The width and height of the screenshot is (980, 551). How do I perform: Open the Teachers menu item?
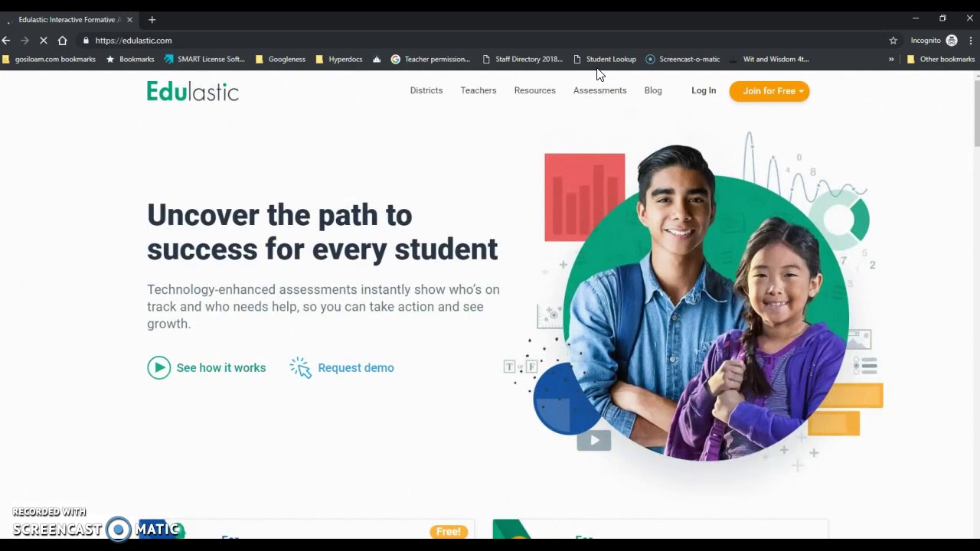(479, 90)
